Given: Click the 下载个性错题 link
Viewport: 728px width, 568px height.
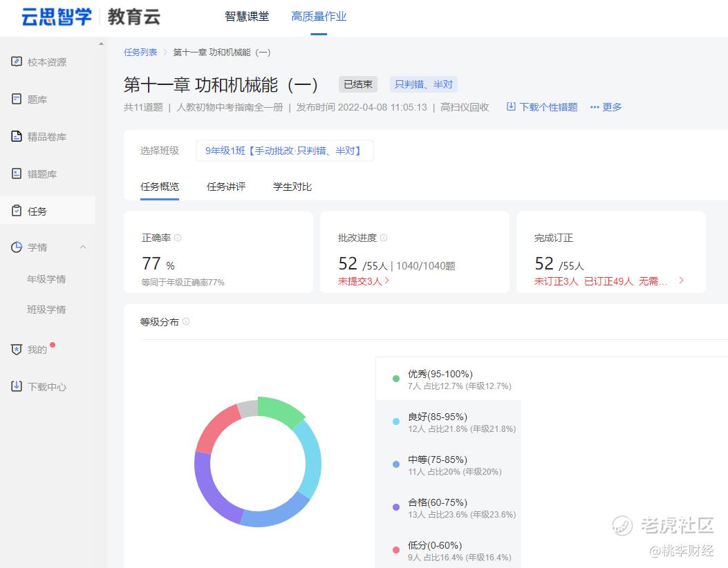Looking at the screenshot, I should point(542,107).
